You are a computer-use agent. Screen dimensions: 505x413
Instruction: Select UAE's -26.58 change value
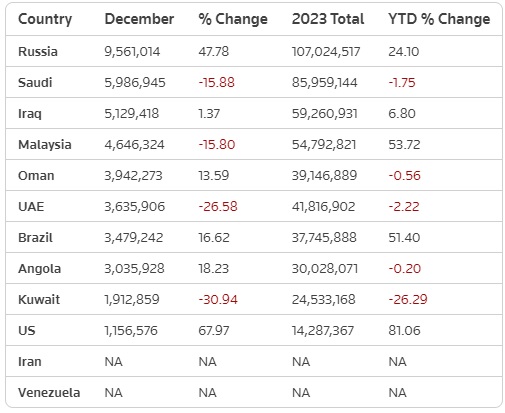pos(218,207)
